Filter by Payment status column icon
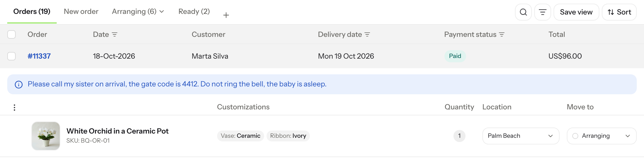This screenshot has width=644, height=168. tap(502, 34)
